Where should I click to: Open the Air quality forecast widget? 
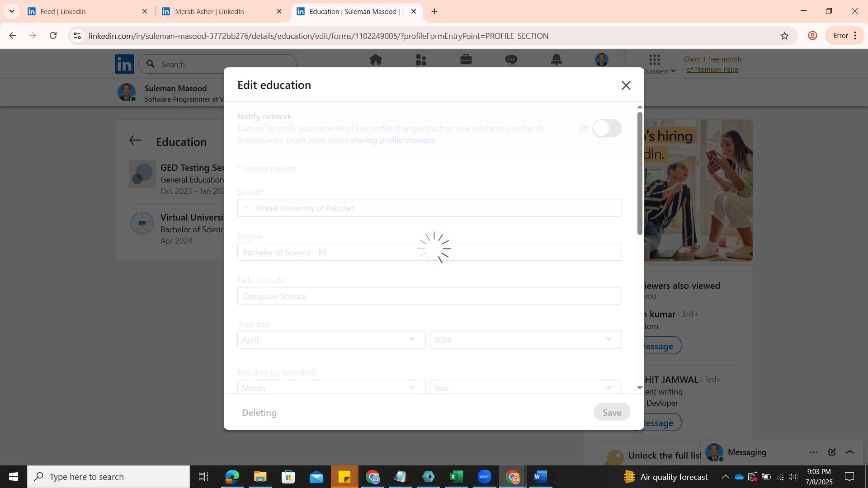click(x=665, y=477)
